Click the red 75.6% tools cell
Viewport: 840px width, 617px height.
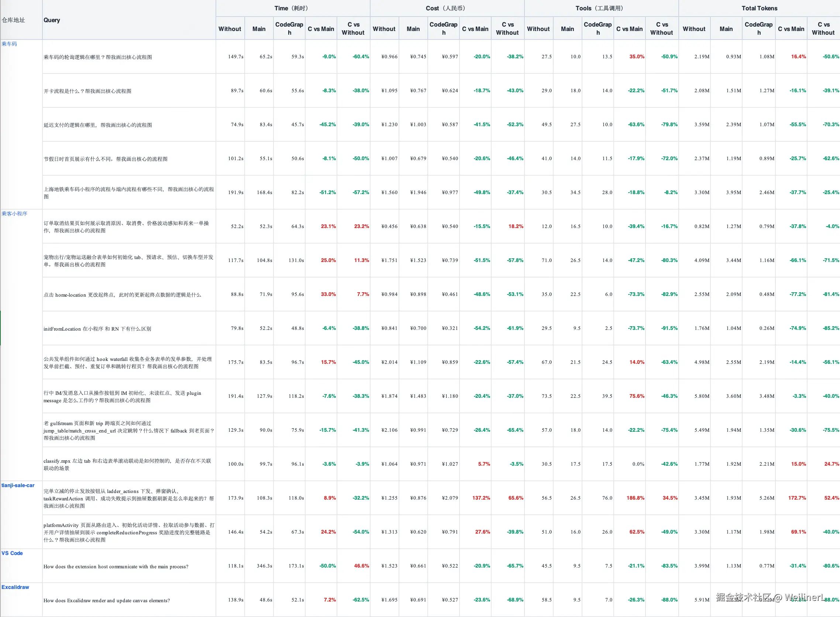(637, 396)
